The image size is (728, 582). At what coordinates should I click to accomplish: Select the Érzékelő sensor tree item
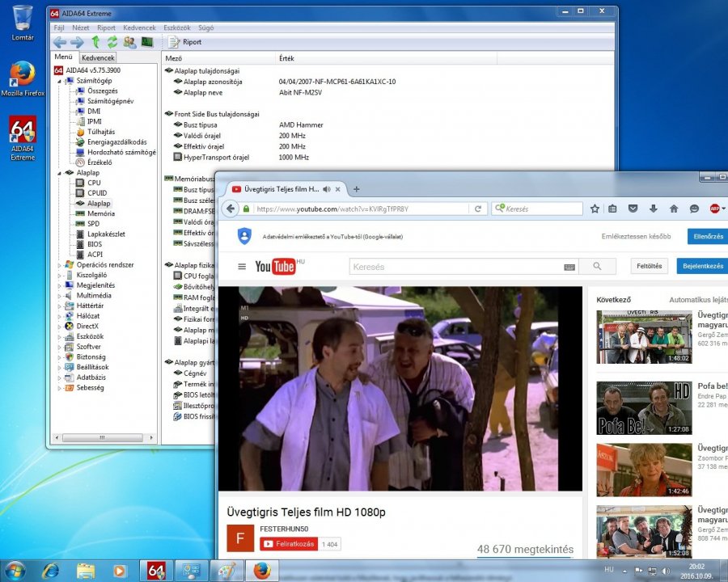pos(99,162)
